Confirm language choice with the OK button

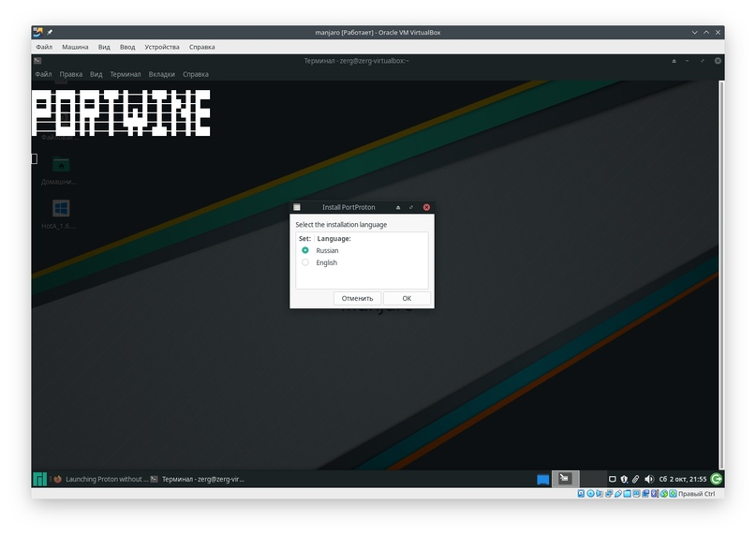coord(407,298)
